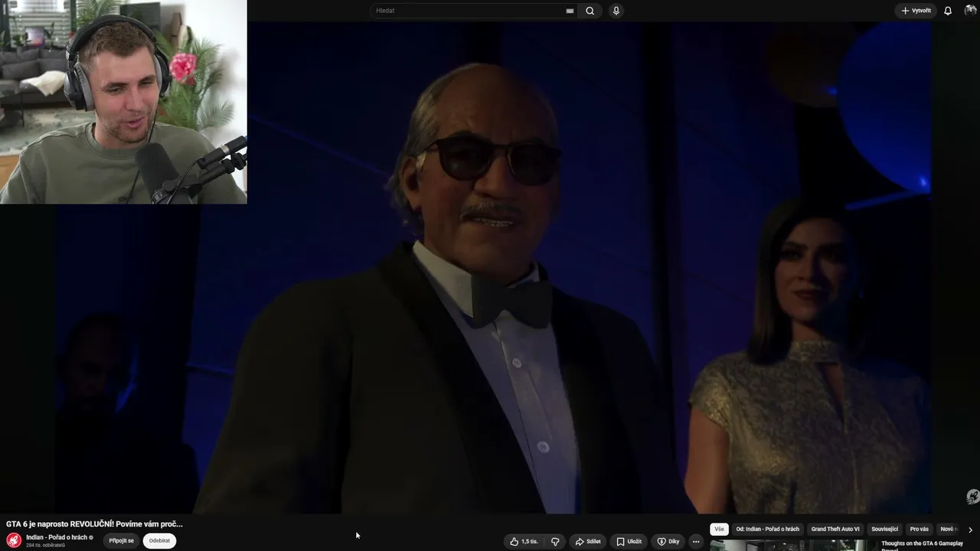Open the recommended video thumbnail
This screenshot has width=980, height=551.
pyautogui.click(x=792, y=546)
